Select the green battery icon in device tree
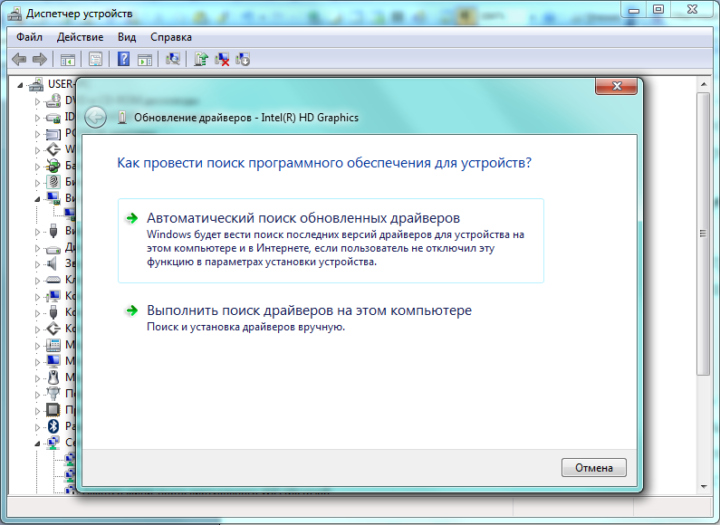The height and width of the screenshot is (525, 720). point(53,165)
